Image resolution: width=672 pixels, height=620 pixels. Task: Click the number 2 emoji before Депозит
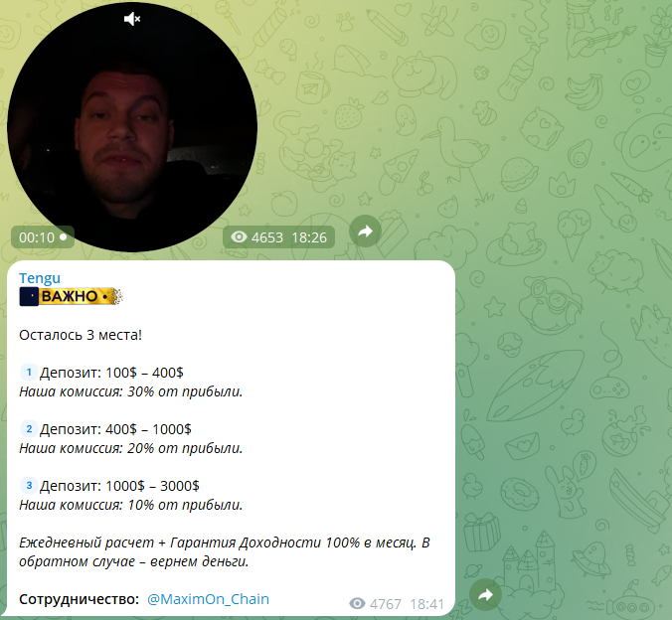click(x=29, y=428)
